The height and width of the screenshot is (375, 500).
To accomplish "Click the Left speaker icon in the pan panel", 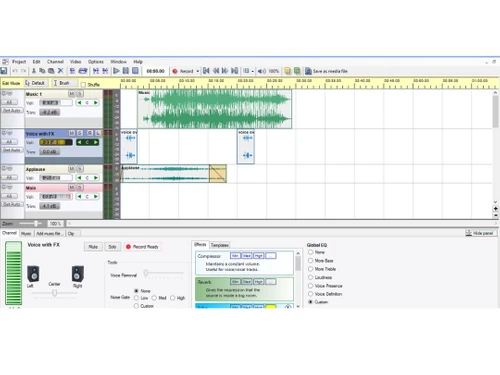I will coord(33,274).
